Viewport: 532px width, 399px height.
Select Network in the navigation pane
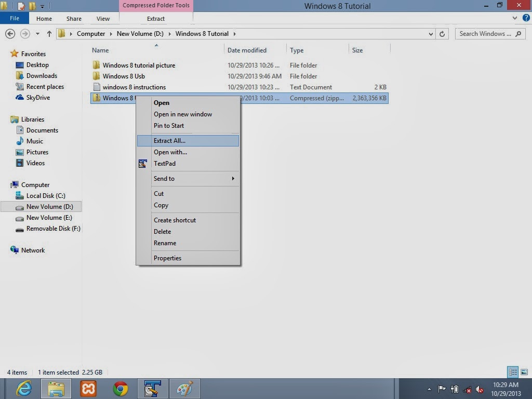[28, 250]
